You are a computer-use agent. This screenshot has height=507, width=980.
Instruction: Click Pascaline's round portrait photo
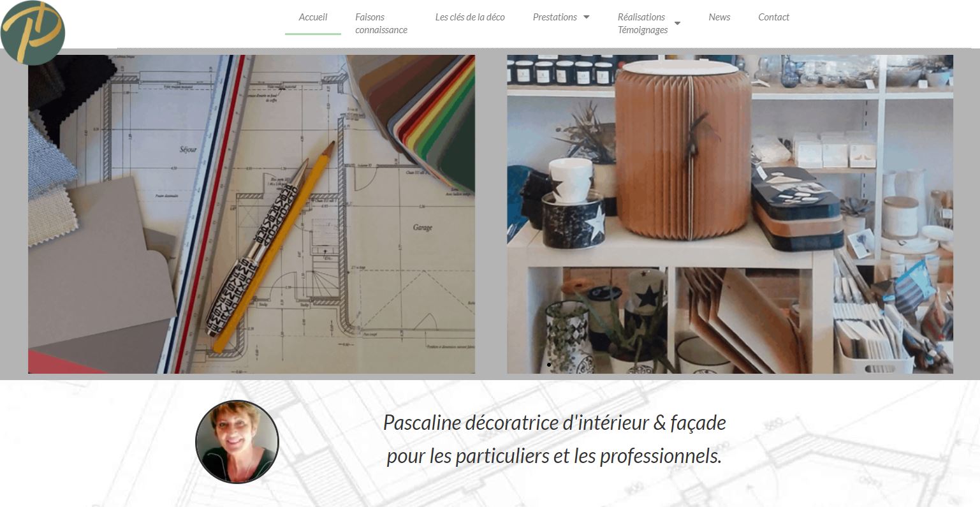click(x=237, y=441)
